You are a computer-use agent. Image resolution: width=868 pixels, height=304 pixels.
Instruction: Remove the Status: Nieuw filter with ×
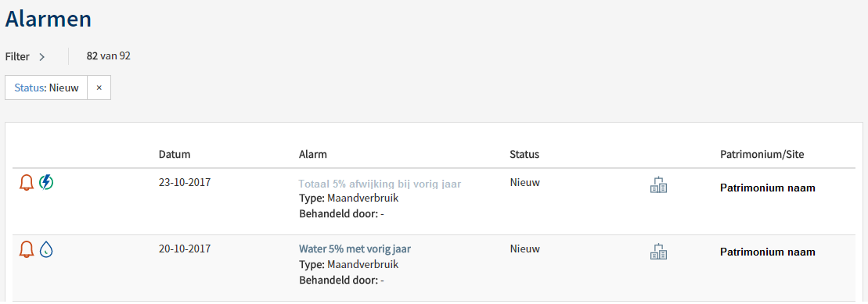click(99, 88)
